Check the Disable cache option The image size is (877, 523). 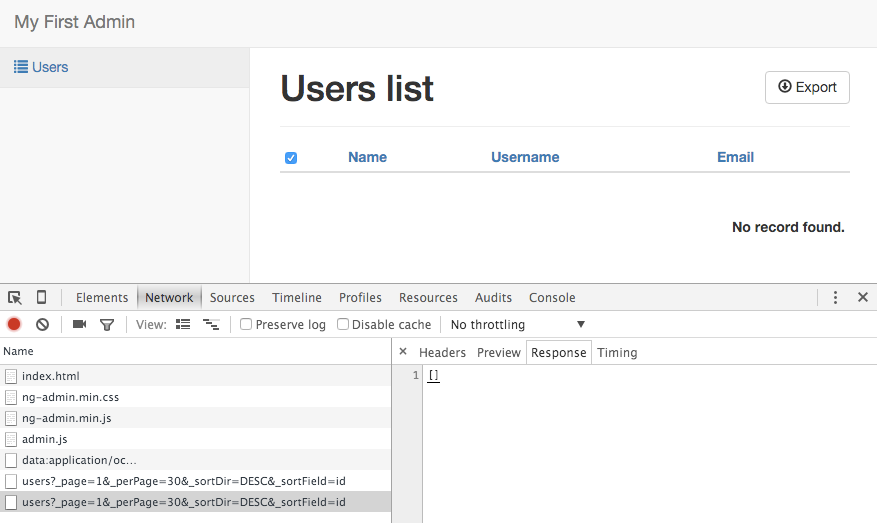point(343,324)
